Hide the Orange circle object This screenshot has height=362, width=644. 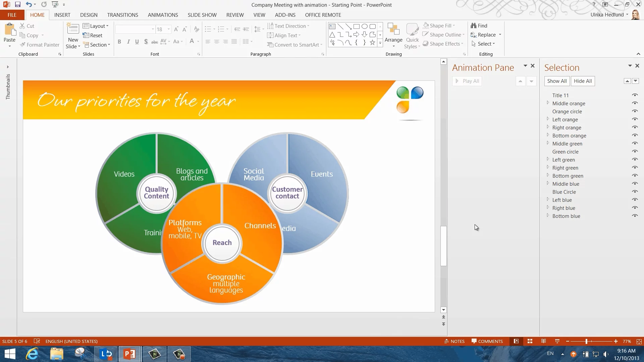pos(635,111)
